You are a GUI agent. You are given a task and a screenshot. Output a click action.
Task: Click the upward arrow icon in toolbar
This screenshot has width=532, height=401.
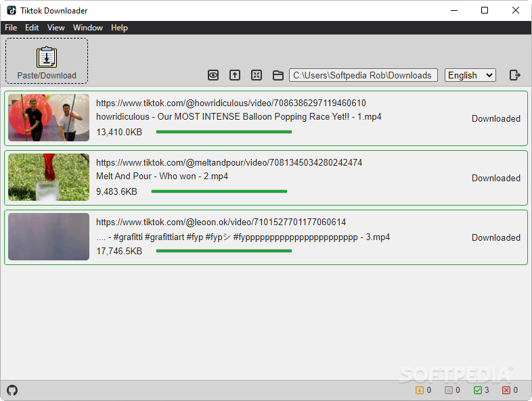tap(235, 75)
